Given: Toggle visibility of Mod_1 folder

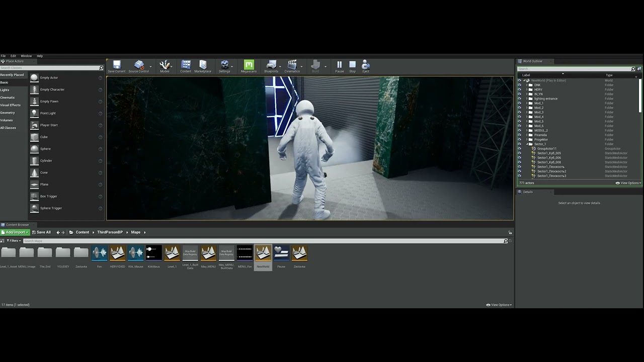Looking at the screenshot, I should pos(520,103).
